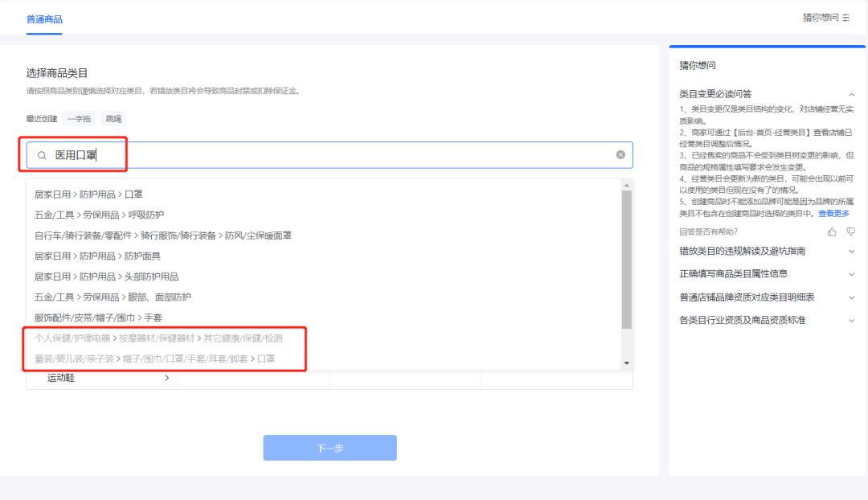The width and height of the screenshot is (868, 500).
Task: Choose recent category tag 一字拖
Action: (80, 119)
